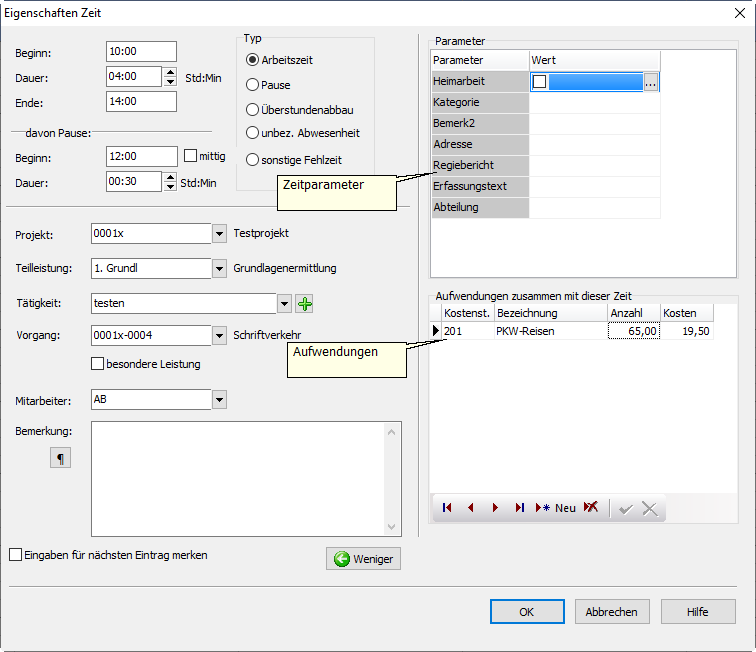
Task: Click the Neu button to add expense
Action: point(557,508)
